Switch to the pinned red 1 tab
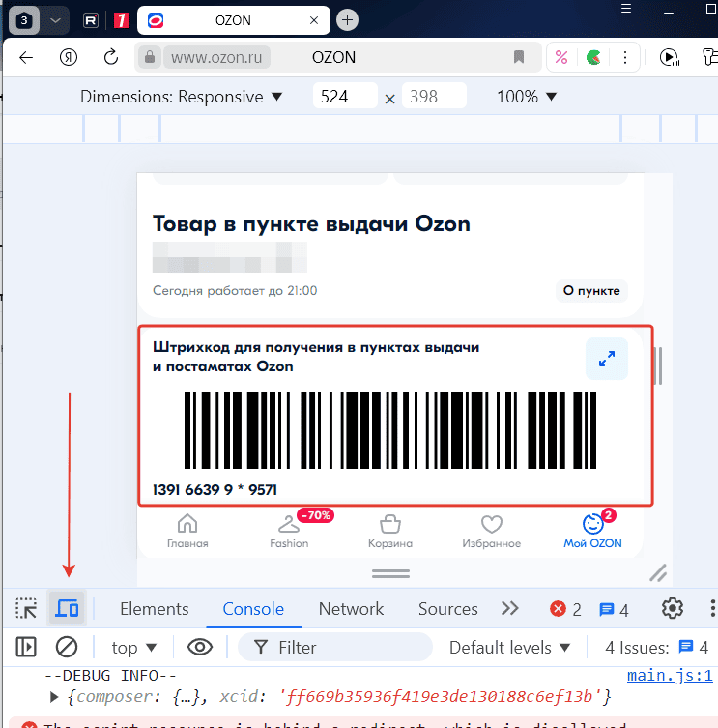The height and width of the screenshot is (728, 718). pos(121,20)
